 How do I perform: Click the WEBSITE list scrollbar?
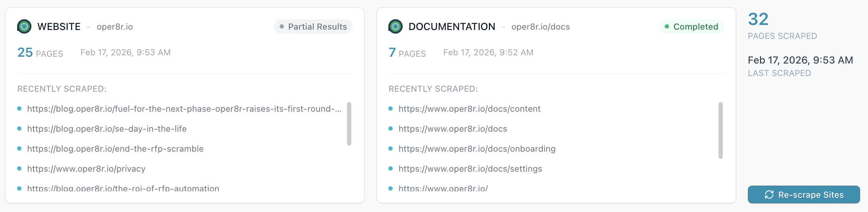(x=349, y=124)
